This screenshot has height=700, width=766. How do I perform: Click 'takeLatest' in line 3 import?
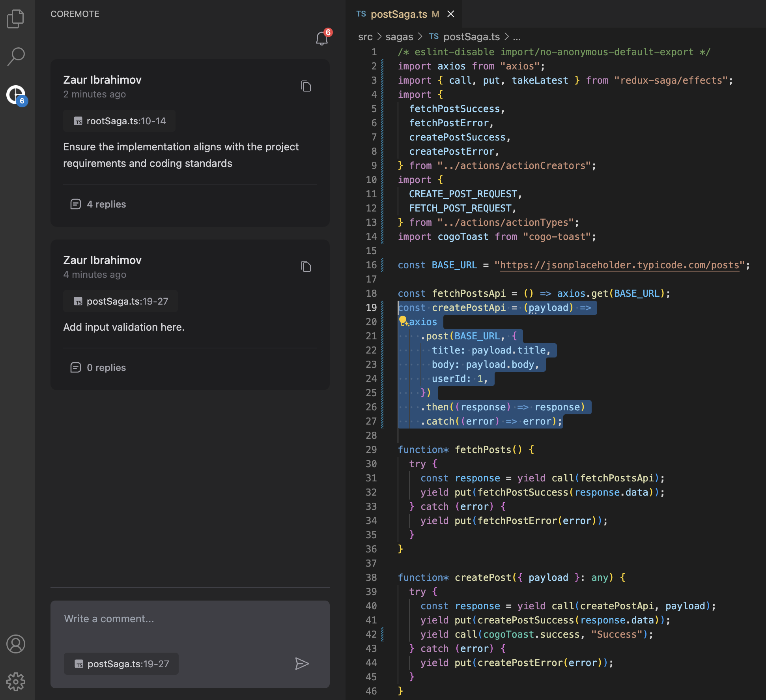[x=540, y=80]
